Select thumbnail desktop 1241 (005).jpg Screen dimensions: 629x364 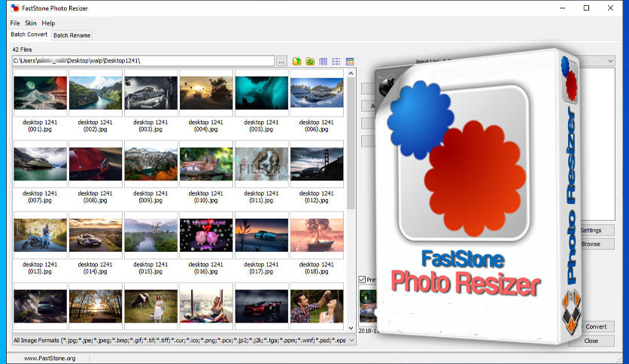[x=262, y=93]
